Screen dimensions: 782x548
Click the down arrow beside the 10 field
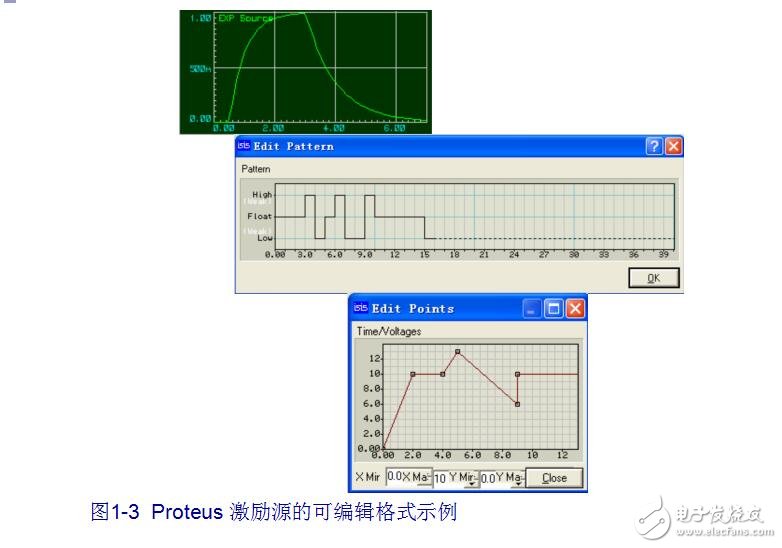(x=472, y=484)
